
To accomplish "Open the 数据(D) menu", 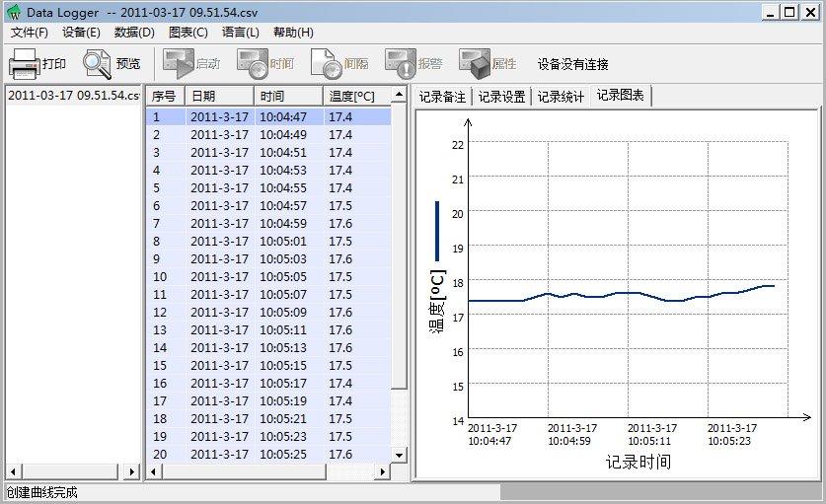I will click(x=134, y=33).
